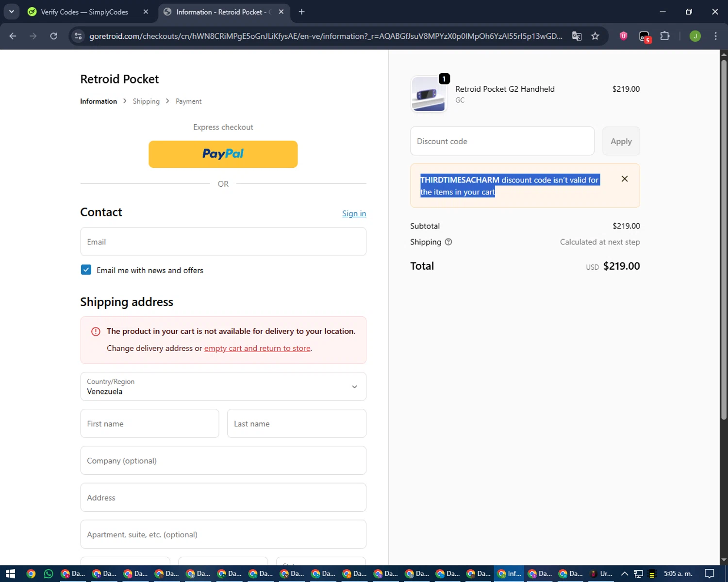Viewport: 728px width, 582px height.
Task: Open the Windows Start menu
Action: pos(10,574)
